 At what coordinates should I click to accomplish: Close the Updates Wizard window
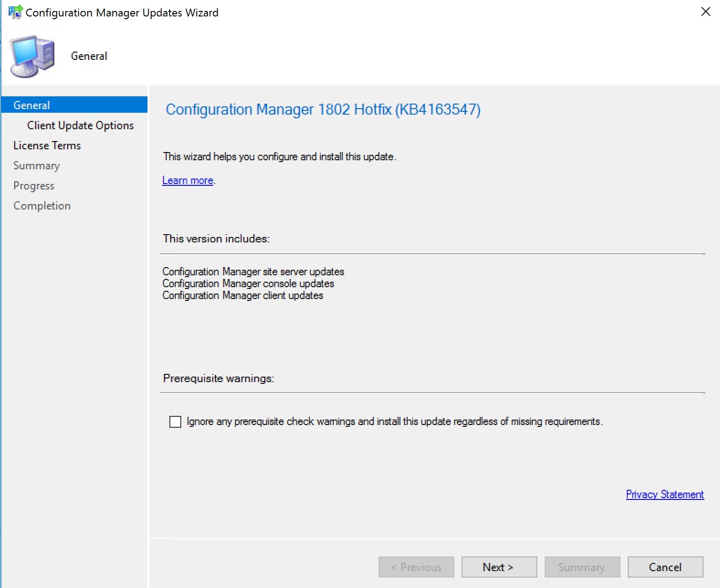(705, 12)
